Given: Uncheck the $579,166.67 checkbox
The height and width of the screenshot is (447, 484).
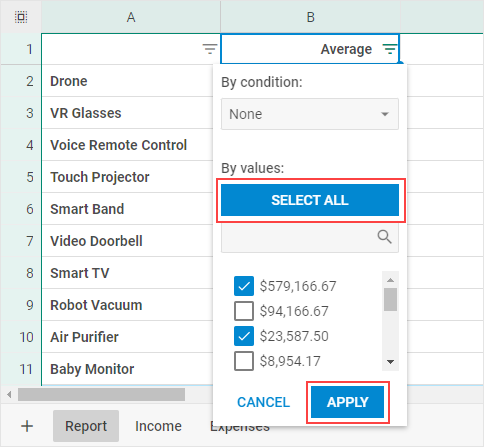Looking at the screenshot, I should (x=244, y=286).
